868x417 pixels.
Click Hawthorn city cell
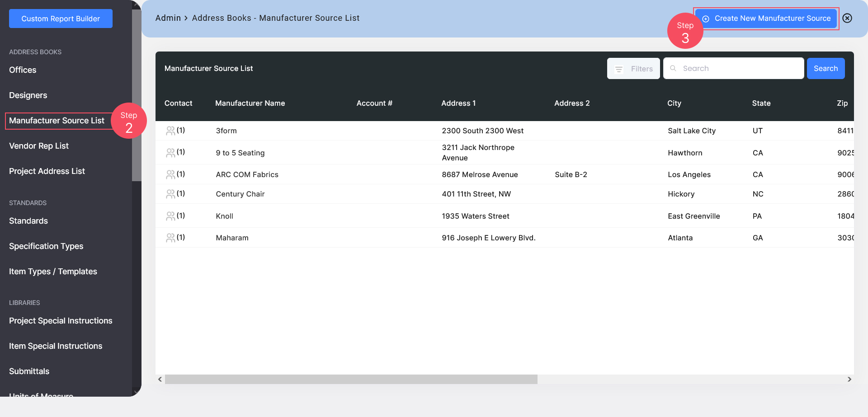coord(685,153)
